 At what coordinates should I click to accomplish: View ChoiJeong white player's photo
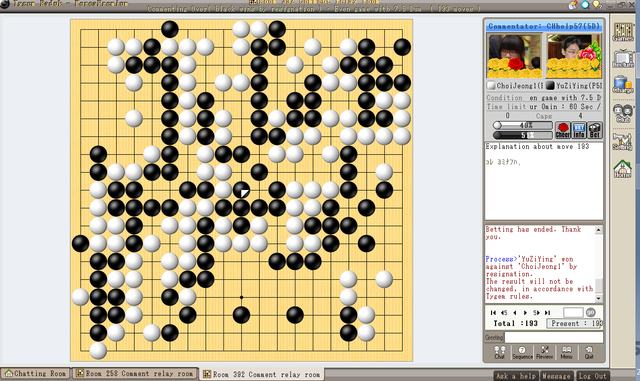(514, 56)
